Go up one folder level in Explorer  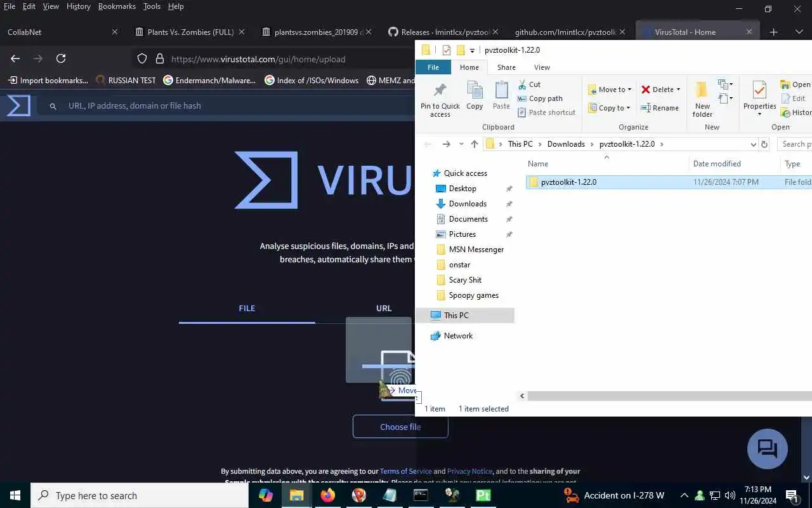(475, 144)
